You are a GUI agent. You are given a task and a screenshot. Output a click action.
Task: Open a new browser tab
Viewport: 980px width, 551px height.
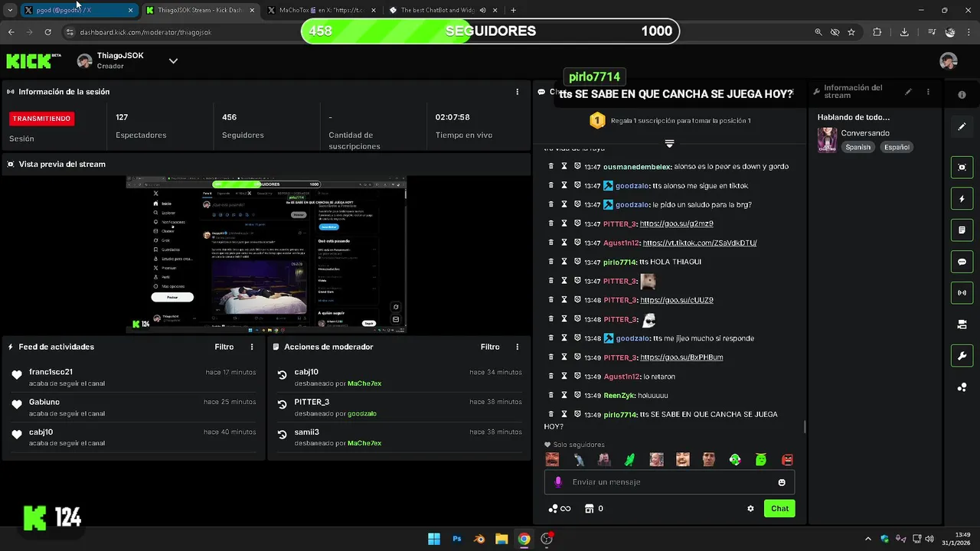tap(513, 10)
